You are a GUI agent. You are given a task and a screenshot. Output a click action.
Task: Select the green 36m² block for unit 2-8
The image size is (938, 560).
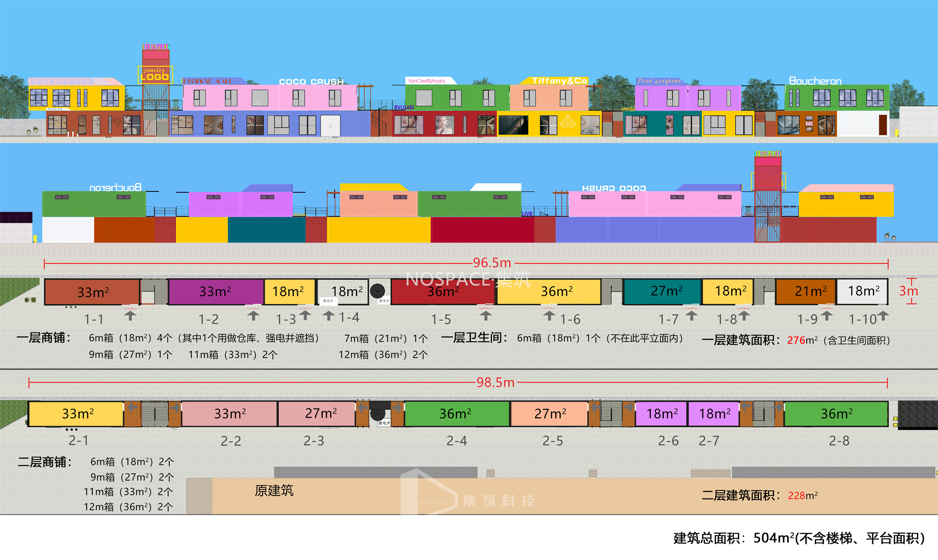(836, 413)
